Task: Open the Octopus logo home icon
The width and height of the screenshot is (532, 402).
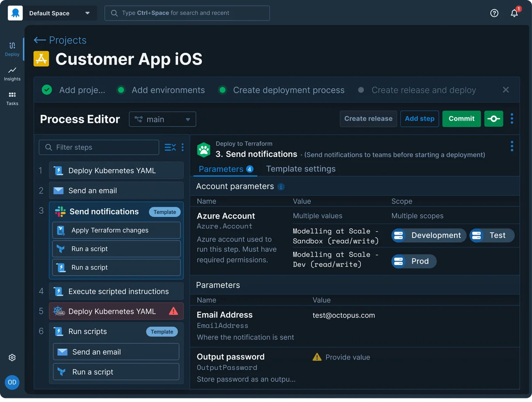Action: 15,13
